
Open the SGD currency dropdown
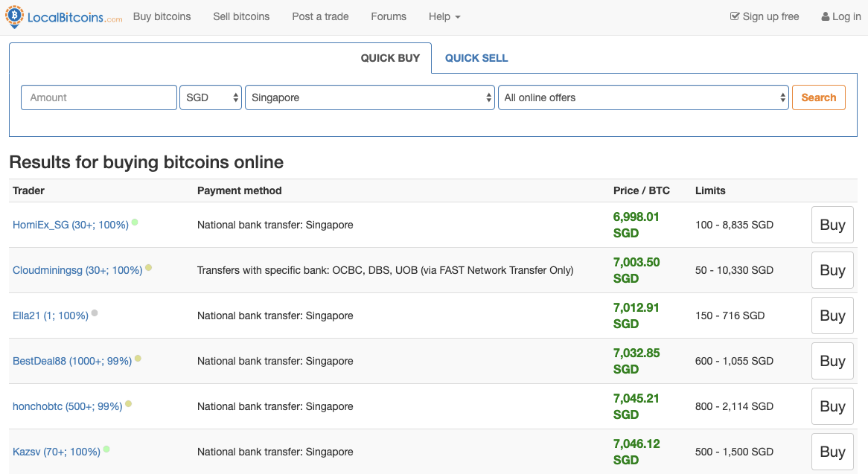(x=211, y=97)
